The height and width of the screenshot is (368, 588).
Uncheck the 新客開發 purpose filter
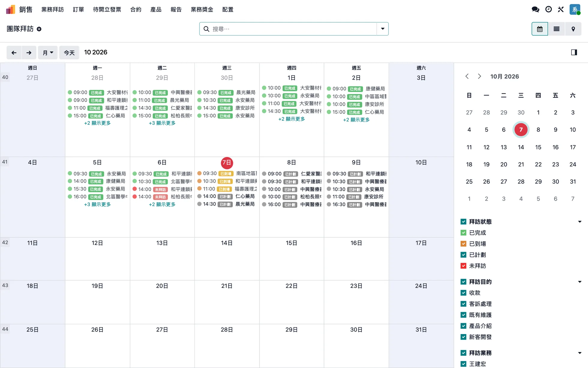point(463,337)
